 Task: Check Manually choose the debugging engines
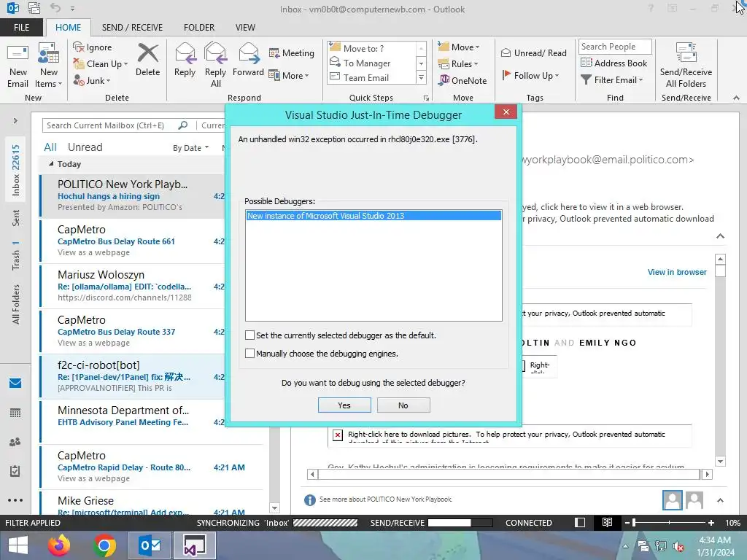(249, 354)
